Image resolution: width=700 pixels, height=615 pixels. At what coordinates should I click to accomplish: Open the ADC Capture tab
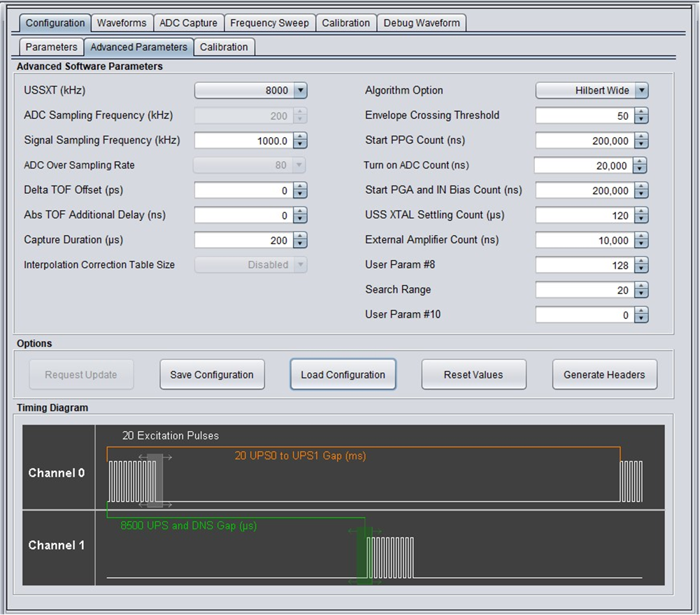point(188,23)
